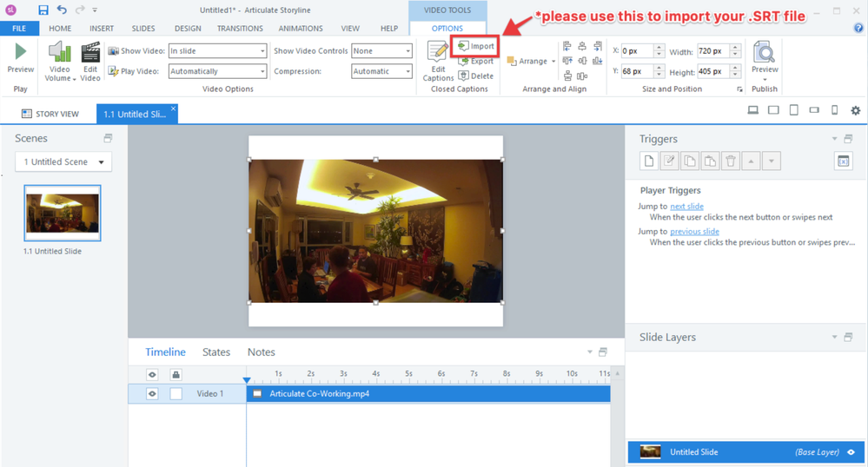This screenshot has height=467, width=868.
Task: Distribute objects horizontally icon
Action: [582, 76]
